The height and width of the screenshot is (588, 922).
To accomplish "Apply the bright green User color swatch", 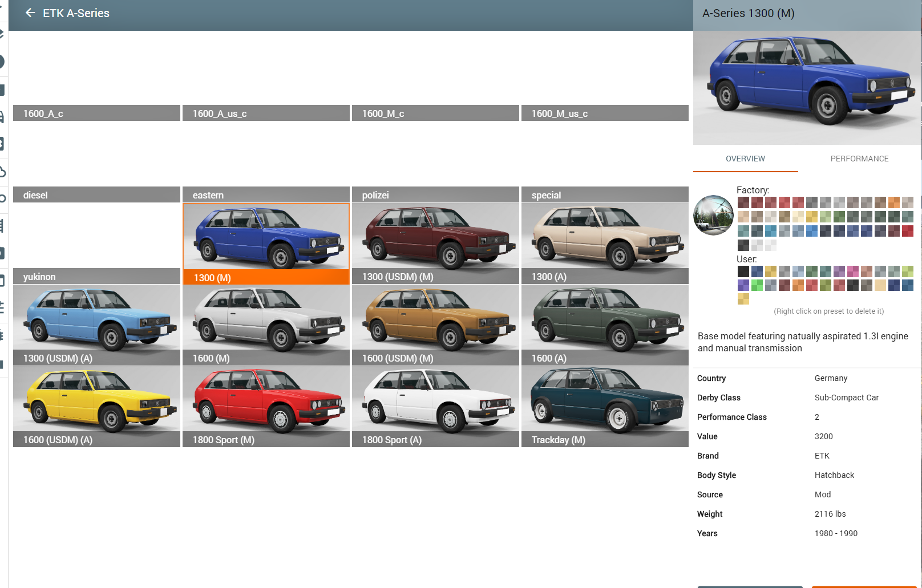I will (x=757, y=285).
